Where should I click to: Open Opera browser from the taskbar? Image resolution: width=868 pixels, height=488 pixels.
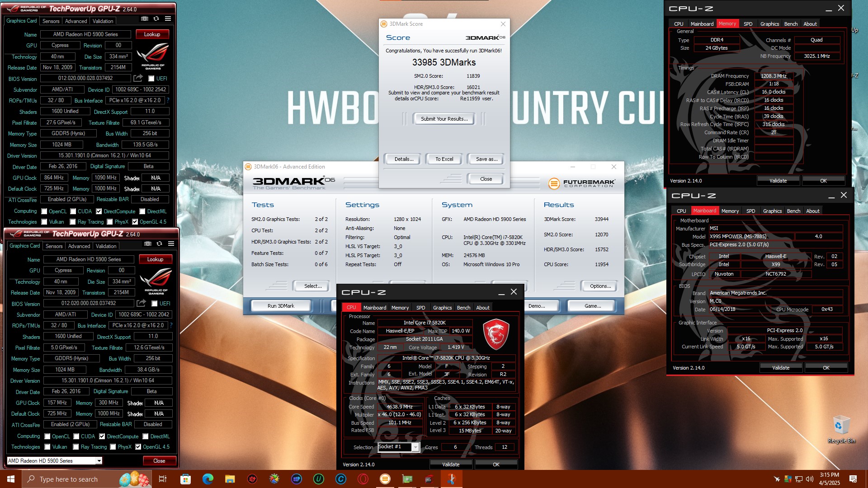363,479
